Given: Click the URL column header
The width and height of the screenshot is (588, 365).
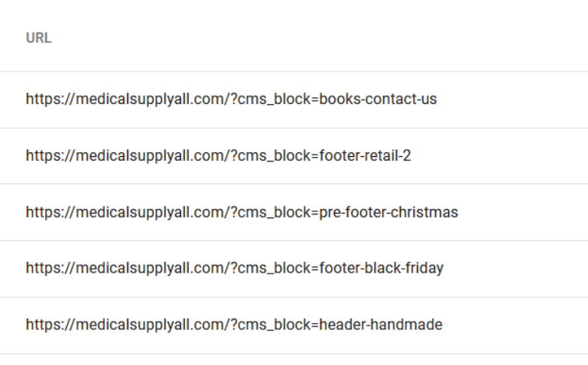Looking at the screenshot, I should [39, 38].
